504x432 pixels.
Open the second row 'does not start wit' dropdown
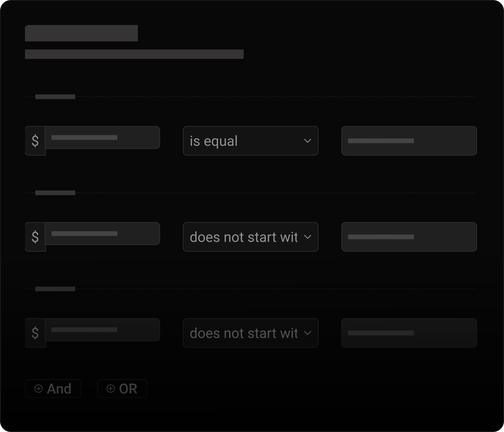click(251, 237)
